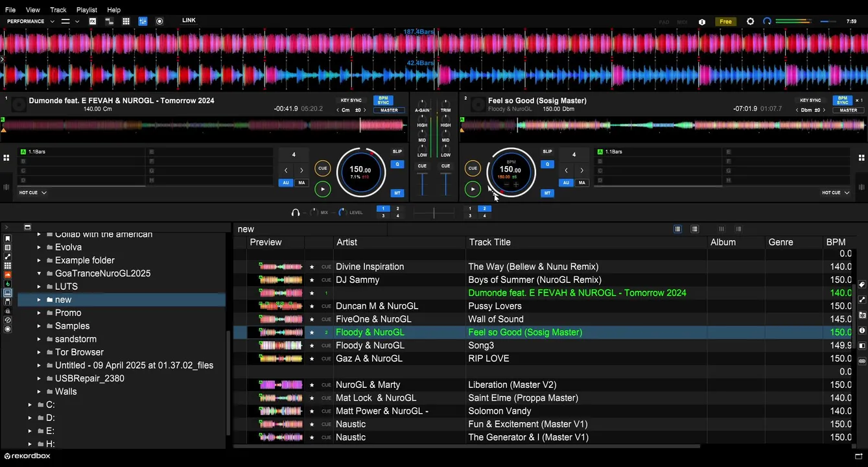Expand the Evolva folder
The image size is (868, 467).
click(x=39, y=247)
